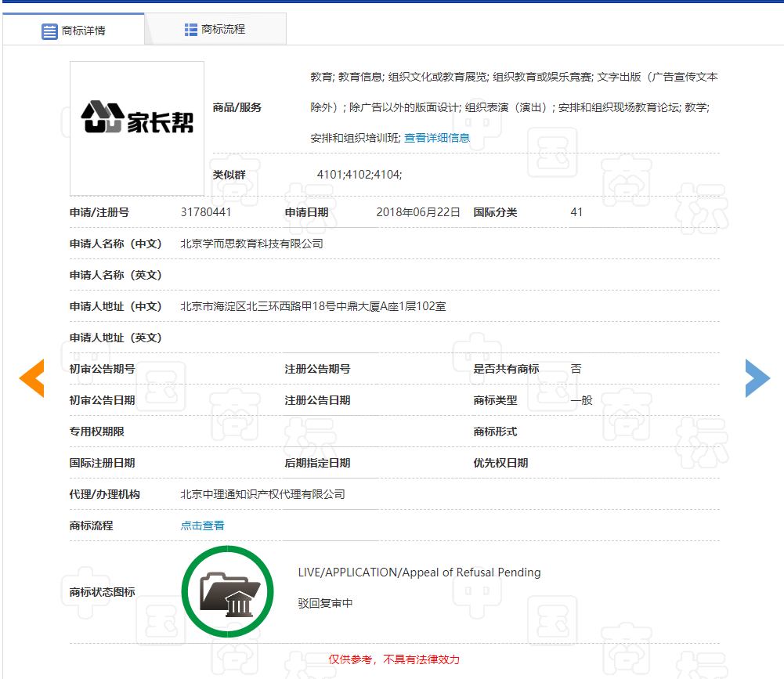Click the blue bar at top of page

(392, 5)
